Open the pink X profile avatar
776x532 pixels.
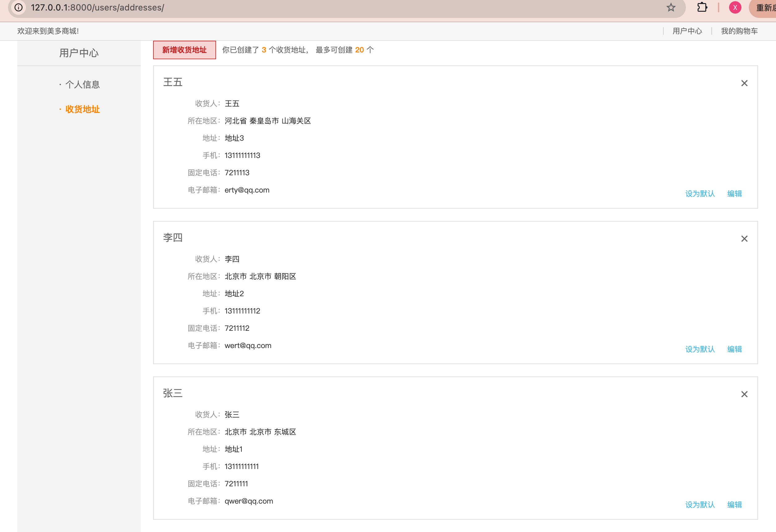735,7
